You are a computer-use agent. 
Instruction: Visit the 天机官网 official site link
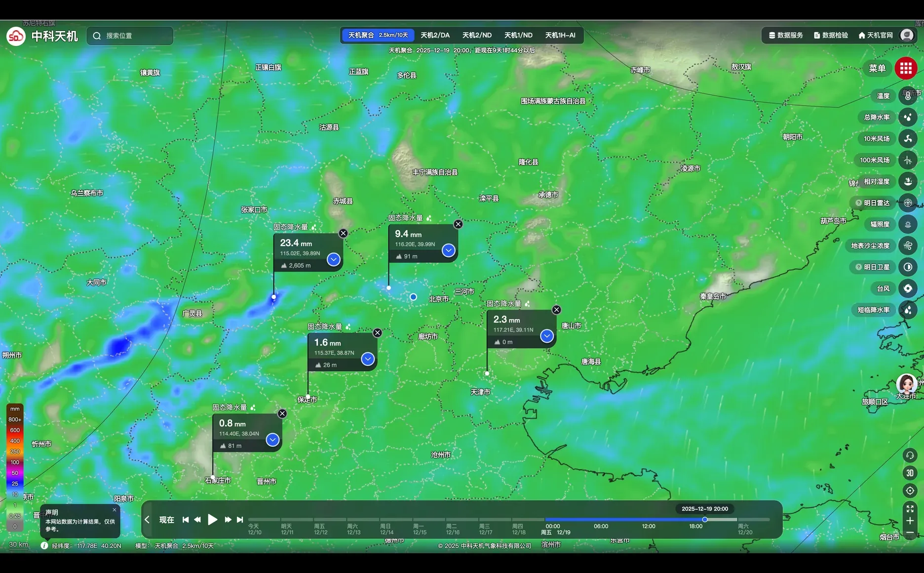tap(876, 35)
